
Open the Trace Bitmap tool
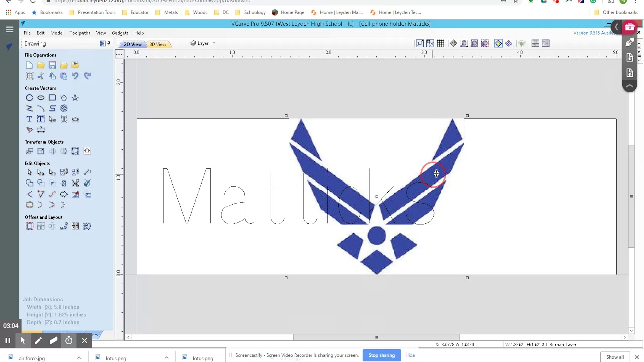(29, 130)
